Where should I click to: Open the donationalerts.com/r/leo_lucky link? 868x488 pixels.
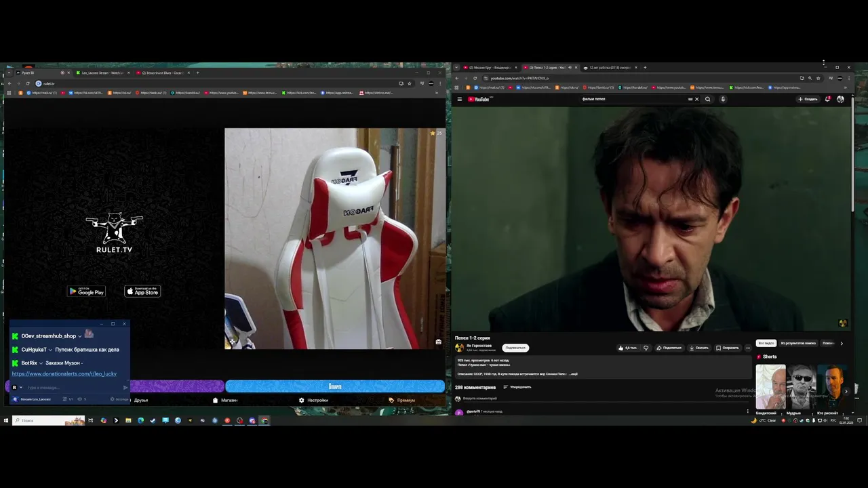coord(64,373)
